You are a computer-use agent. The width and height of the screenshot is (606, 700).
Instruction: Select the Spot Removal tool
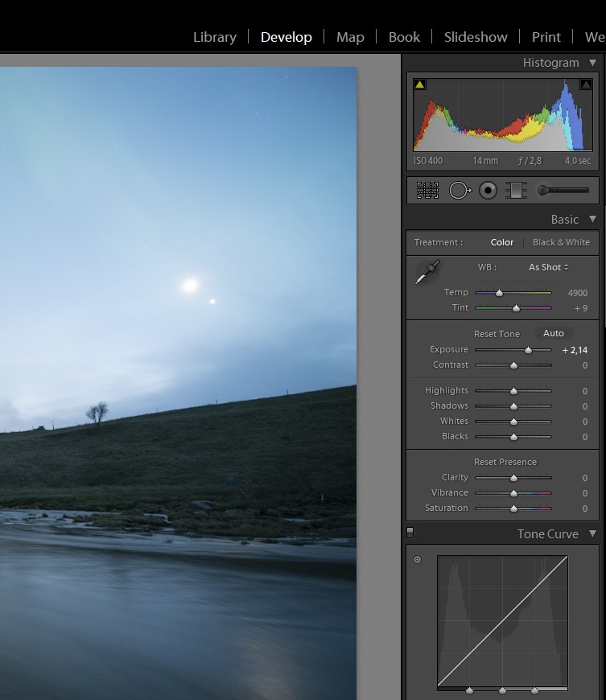[460, 191]
